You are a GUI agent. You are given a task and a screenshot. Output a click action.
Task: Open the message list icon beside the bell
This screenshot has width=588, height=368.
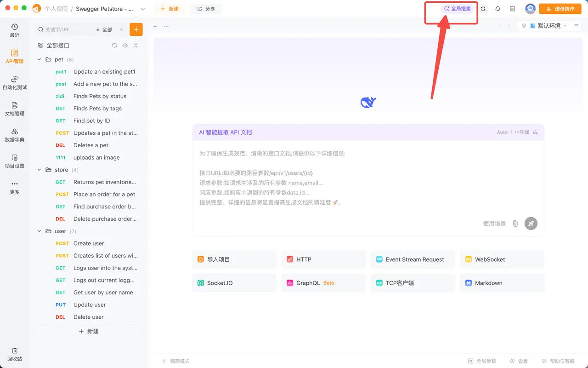(512, 9)
